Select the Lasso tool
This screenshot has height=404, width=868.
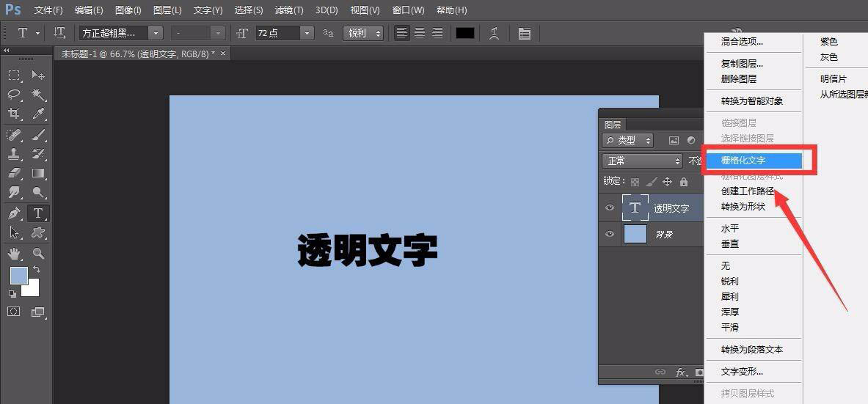point(15,94)
